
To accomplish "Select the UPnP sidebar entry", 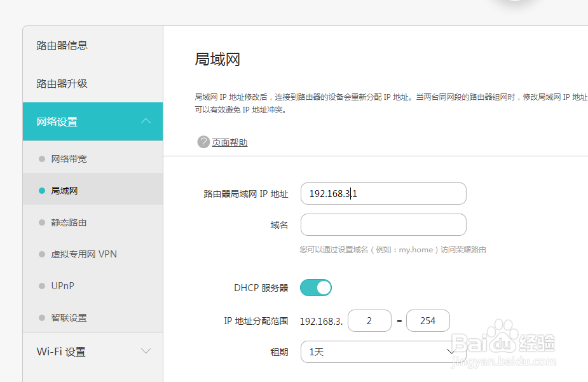I will coord(63,285).
